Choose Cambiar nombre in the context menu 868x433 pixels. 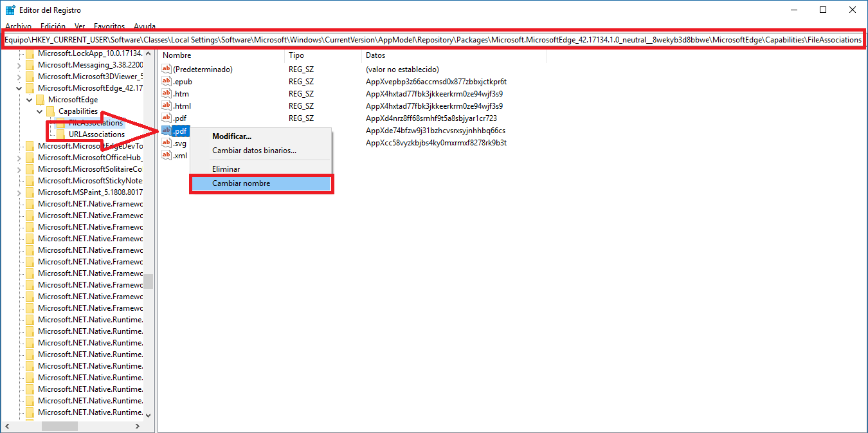coord(261,183)
